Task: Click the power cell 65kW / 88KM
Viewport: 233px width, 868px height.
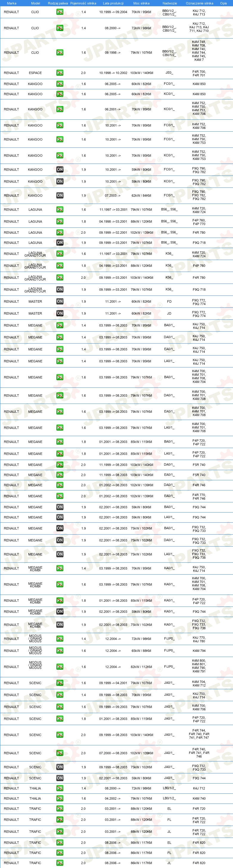Action: [141, 651]
